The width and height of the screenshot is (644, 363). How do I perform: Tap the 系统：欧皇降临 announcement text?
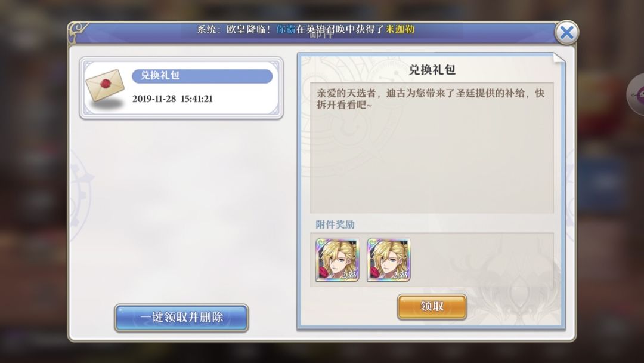[x=233, y=30]
